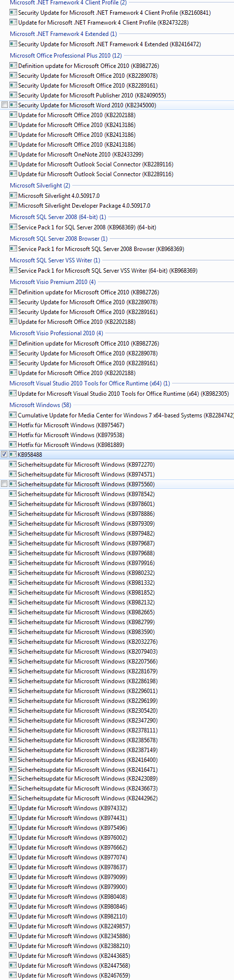Select Sicherheitsupdate für Microsoft Windows (KB978601)
234x980 pixels.
(x=86, y=504)
